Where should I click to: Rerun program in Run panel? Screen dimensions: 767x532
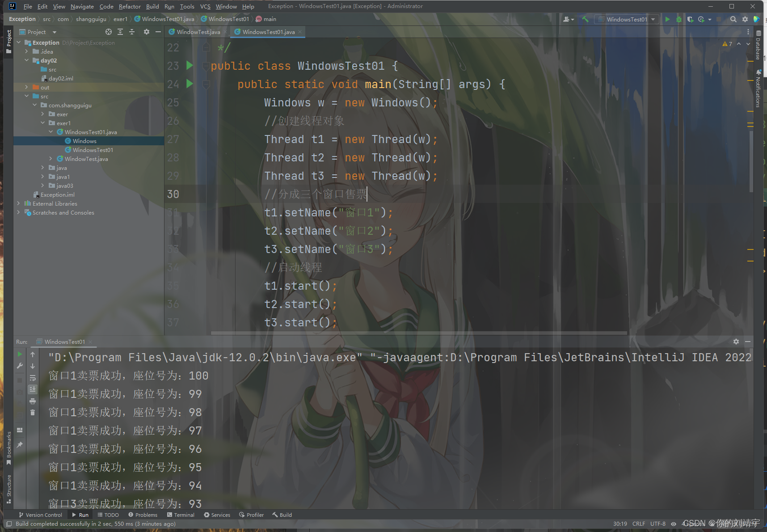(x=20, y=354)
